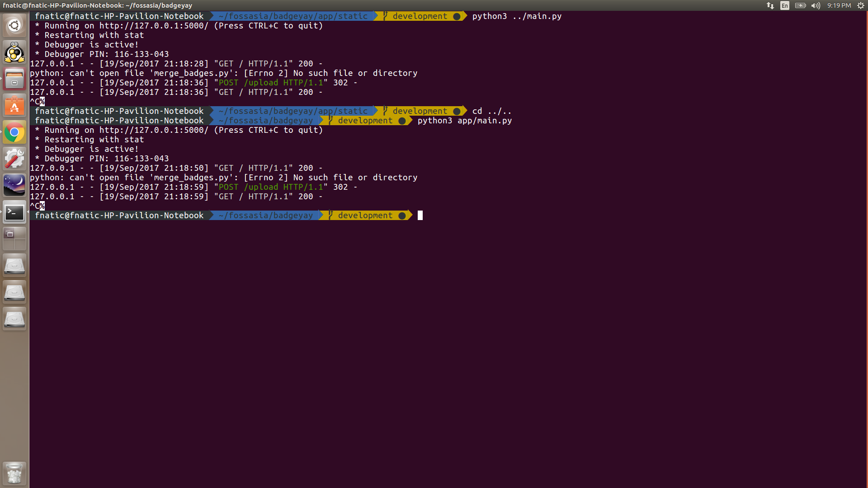
Task: Open the Files file manager
Action: (x=14, y=79)
